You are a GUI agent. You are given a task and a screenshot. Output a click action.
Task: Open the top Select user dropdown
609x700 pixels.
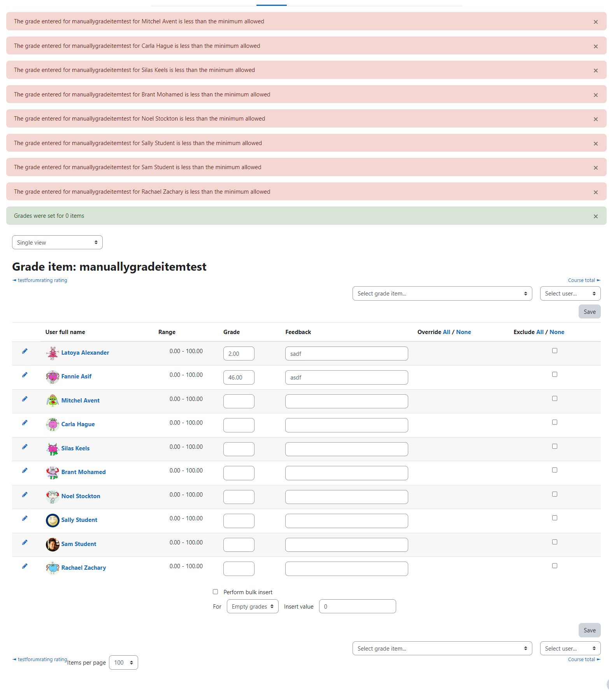(570, 294)
